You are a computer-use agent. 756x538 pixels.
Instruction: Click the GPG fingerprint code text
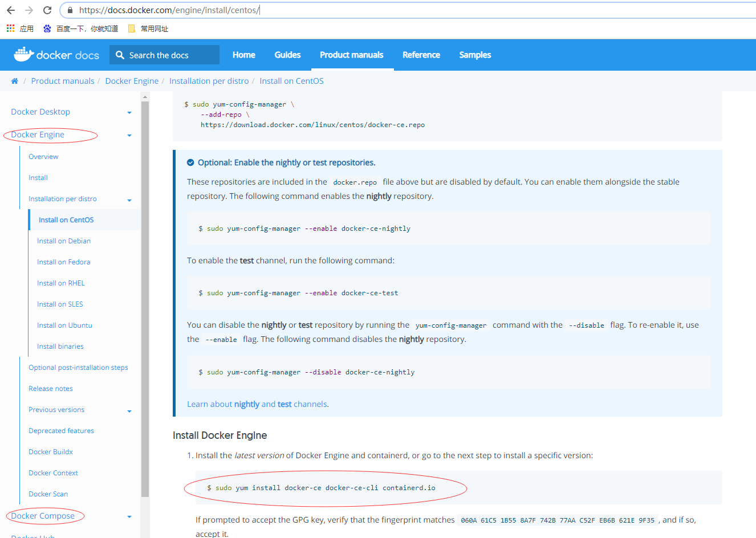[558, 520]
